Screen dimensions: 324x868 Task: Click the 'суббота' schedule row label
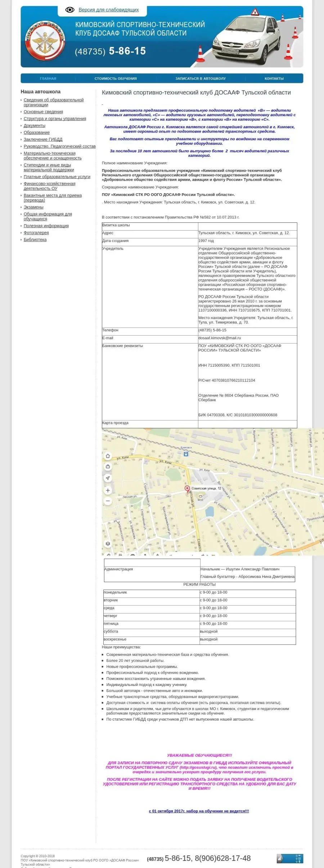(x=111, y=631)
